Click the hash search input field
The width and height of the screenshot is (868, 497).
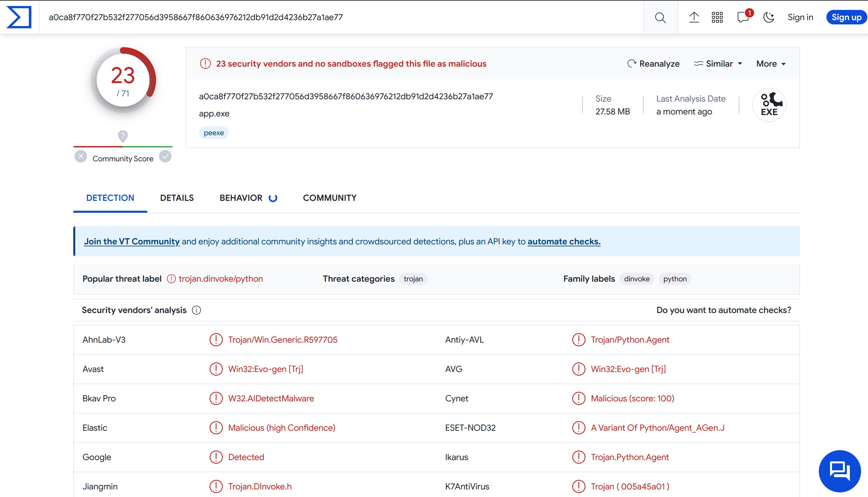pyautogui.click(x=342, y=17)
